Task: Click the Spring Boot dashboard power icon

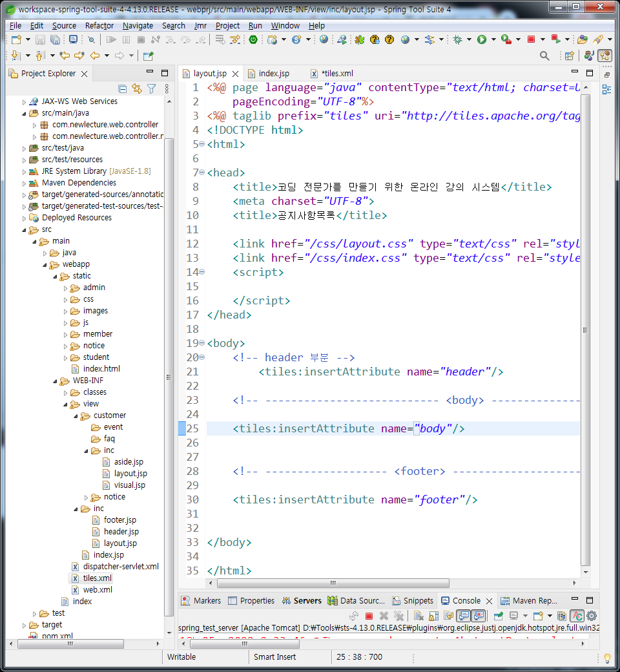Action: pos(253,40)
